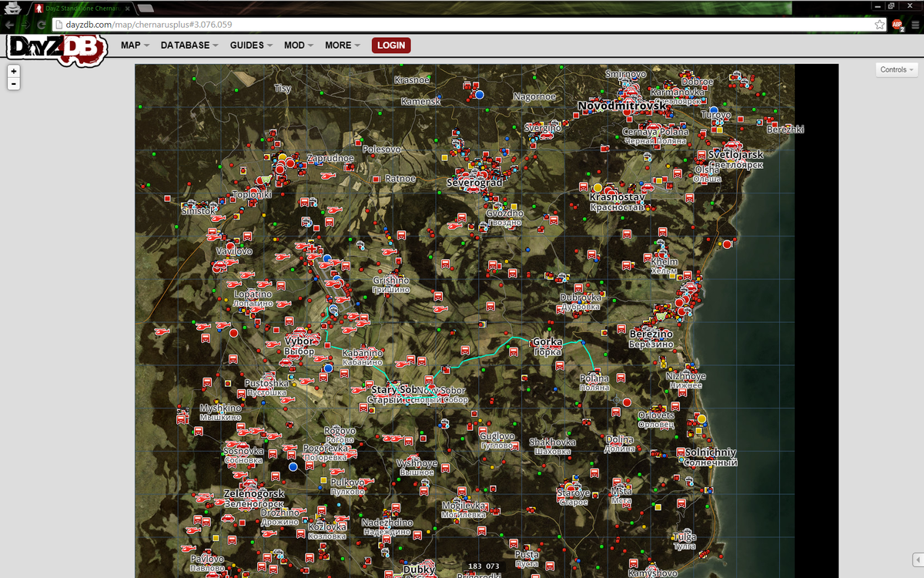
Task: Click the Vybor town label
Action: tap(300, 341)
